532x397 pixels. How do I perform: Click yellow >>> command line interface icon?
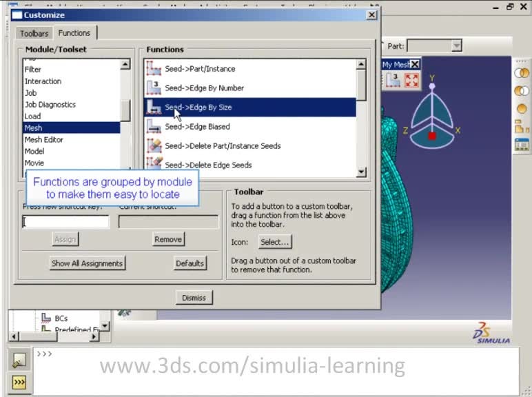(19, 383)
